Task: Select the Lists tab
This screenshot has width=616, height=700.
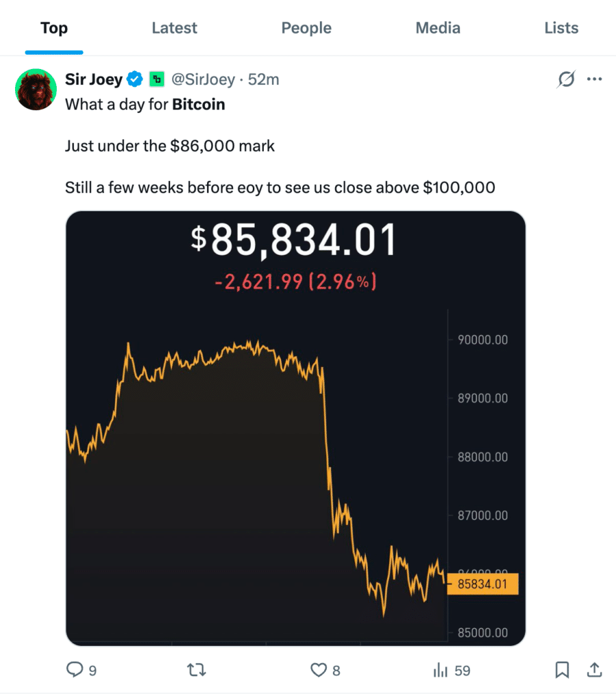Action: click(561, 28)
